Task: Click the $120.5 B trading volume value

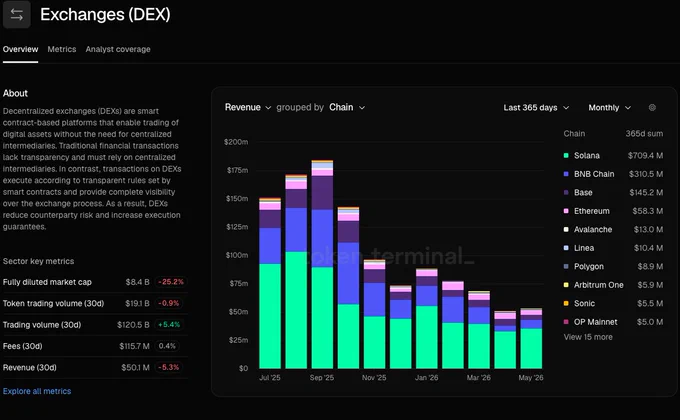Action: tap(133, 325)
